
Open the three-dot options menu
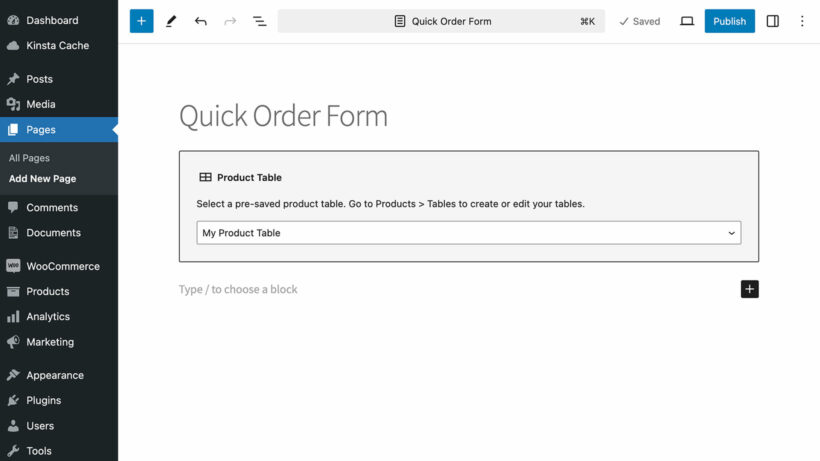pos(802,21)
